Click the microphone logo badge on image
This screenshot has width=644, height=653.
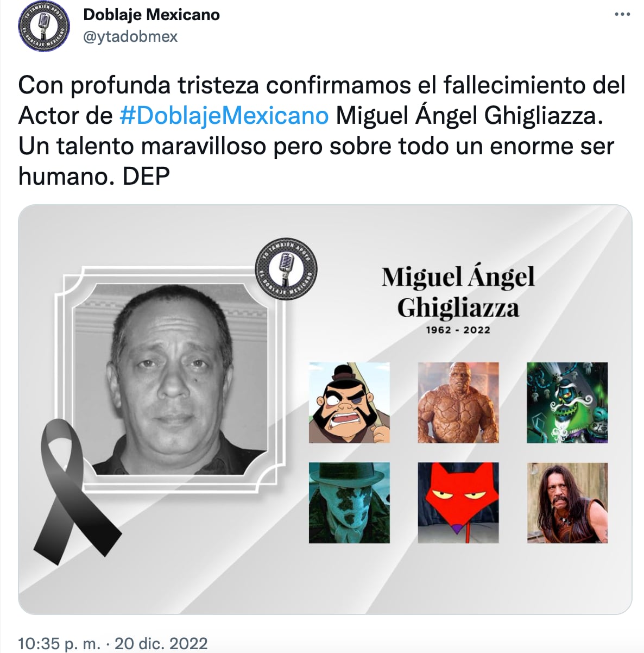(286, 268)
